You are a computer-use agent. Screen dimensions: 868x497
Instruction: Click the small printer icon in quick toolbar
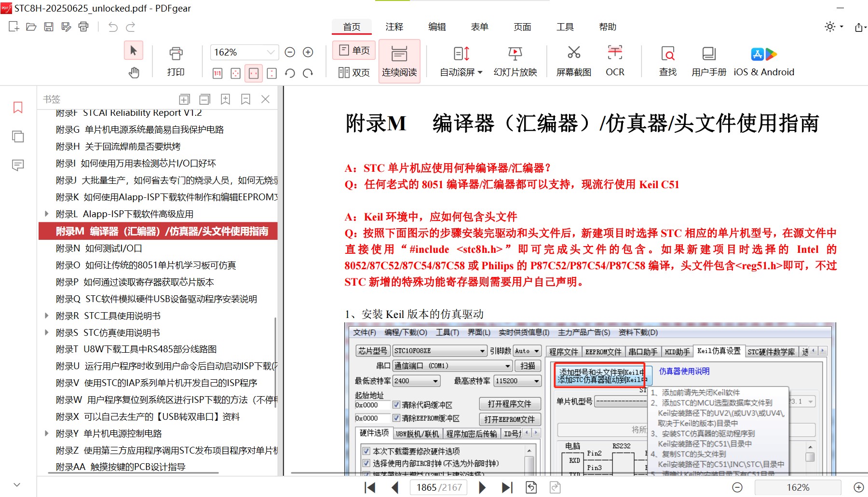(x=83, y=27)
